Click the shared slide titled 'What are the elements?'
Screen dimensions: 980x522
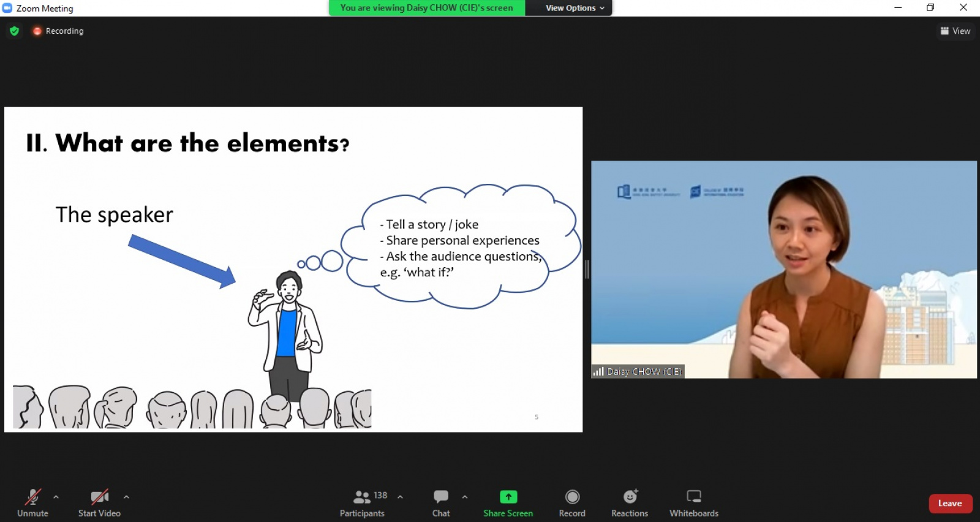coord(293,270)
